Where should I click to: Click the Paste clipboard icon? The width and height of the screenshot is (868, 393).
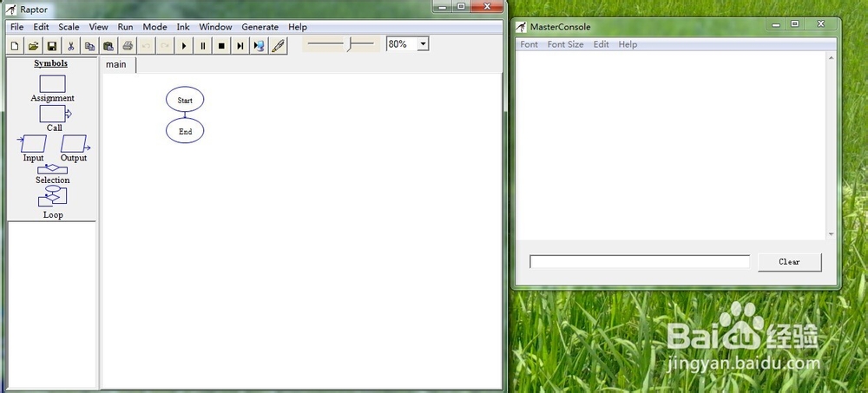coord(108,46)
